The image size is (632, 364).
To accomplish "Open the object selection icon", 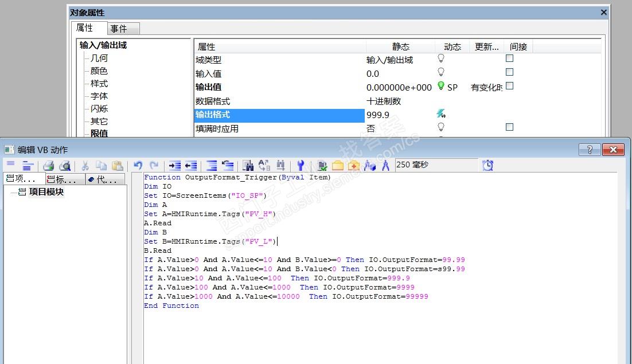I will pyautogui.click(x=369, y=166).
